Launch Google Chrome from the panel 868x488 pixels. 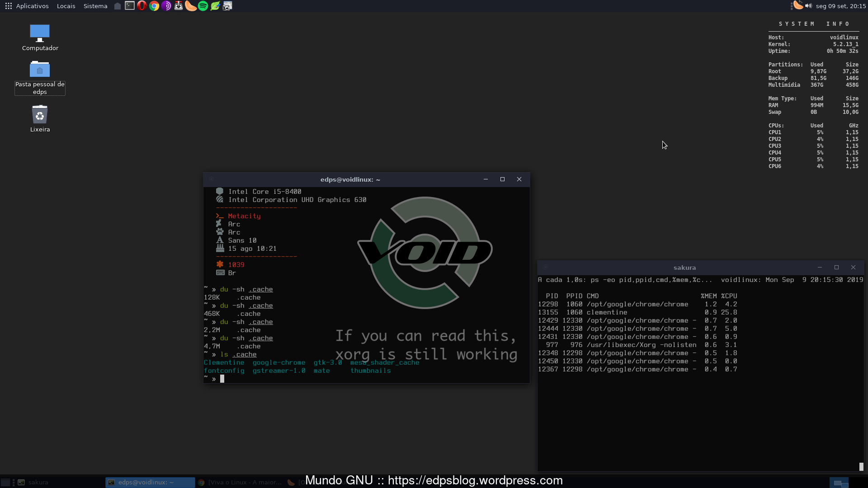pyautogui.click(x=154, y=6)
